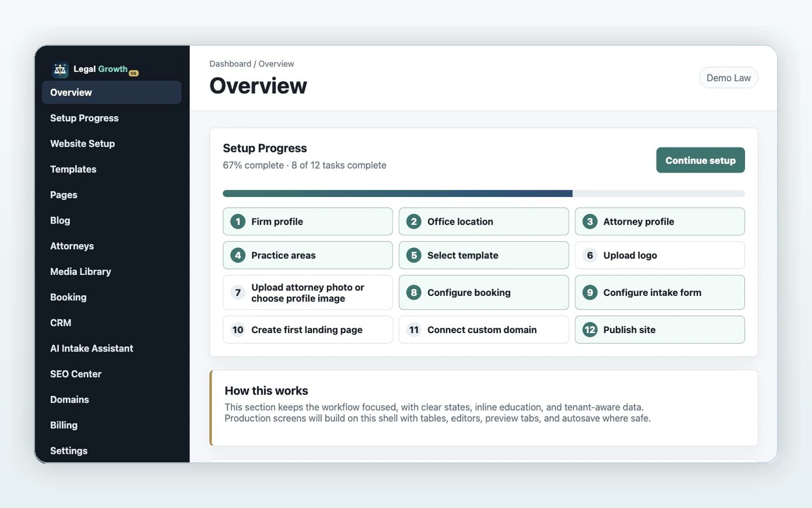Click the step 1 circle badge of Firm profile
The image size is (812, 508).
pyautogui.click(x=238, y=222)
